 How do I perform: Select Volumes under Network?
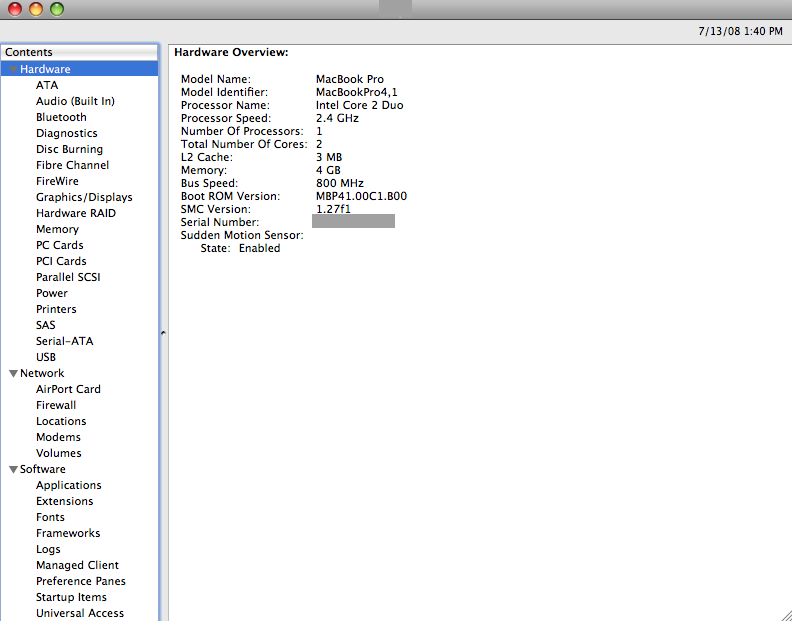tap(59, 453)
